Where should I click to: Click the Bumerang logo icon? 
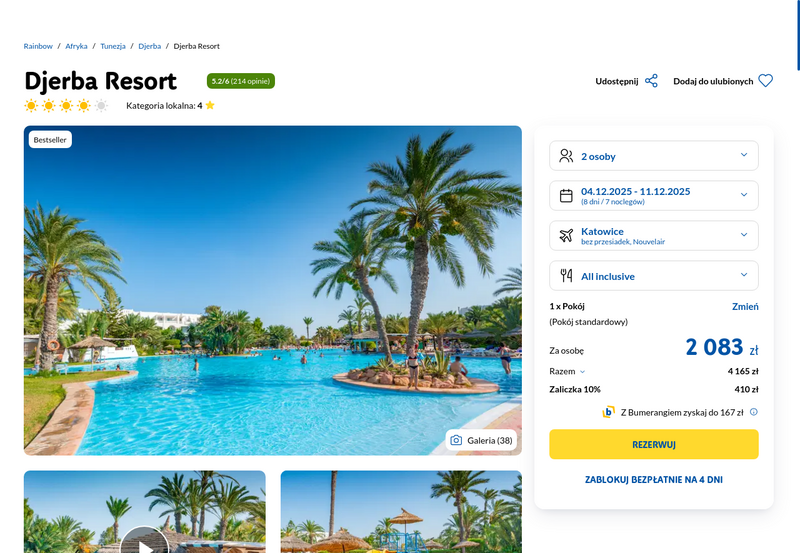point(608,412)
